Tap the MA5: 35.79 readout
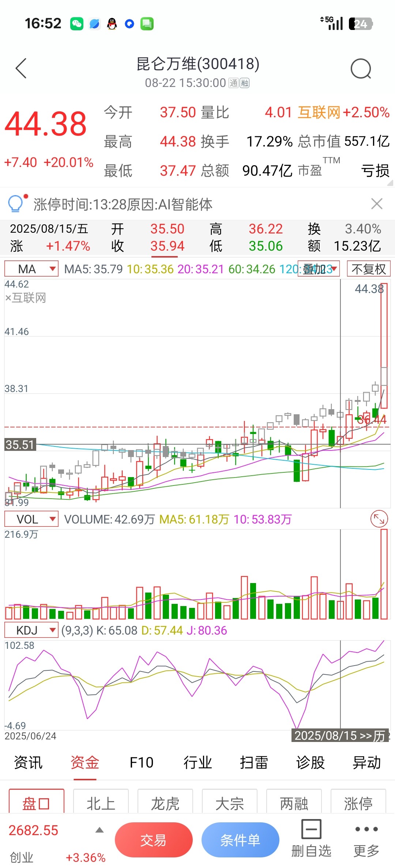The width and height of the screenshot is (395, 868). (93, 269)
